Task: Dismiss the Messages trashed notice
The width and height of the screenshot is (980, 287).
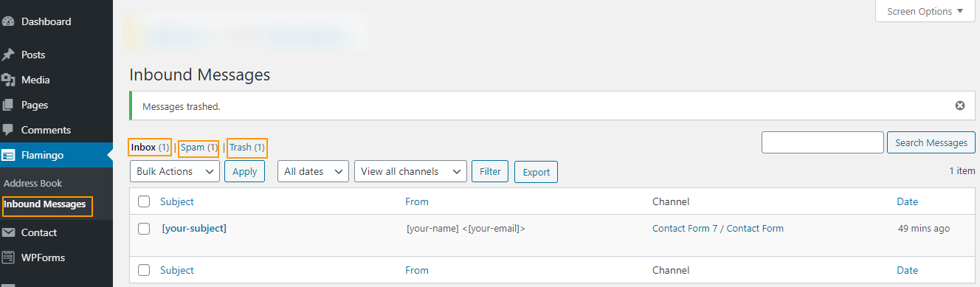Action: pos(960,106)
